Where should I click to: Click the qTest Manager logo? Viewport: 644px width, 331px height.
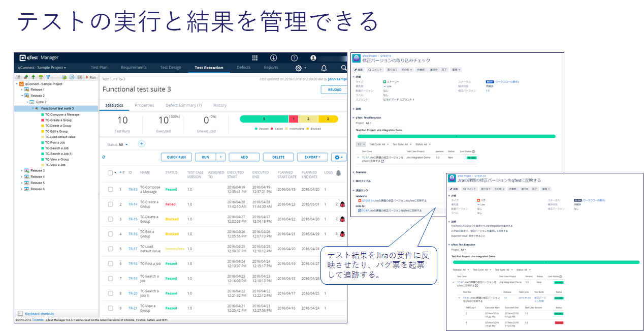(39, 57)
